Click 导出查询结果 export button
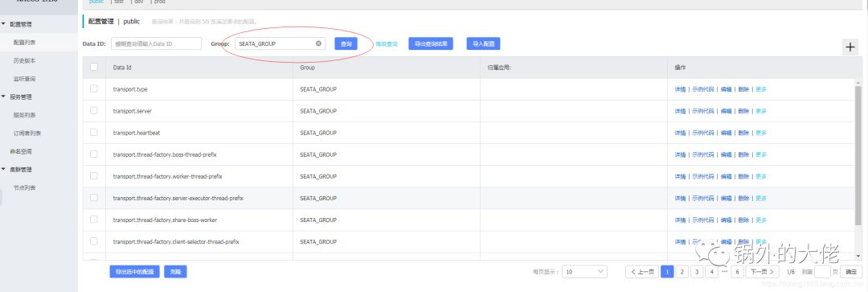The image size is (868, 292). pos(431,43)
